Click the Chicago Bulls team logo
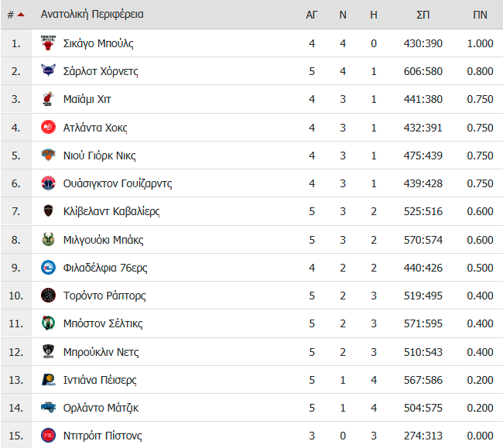The image size is (503, 448). [48, 43]
